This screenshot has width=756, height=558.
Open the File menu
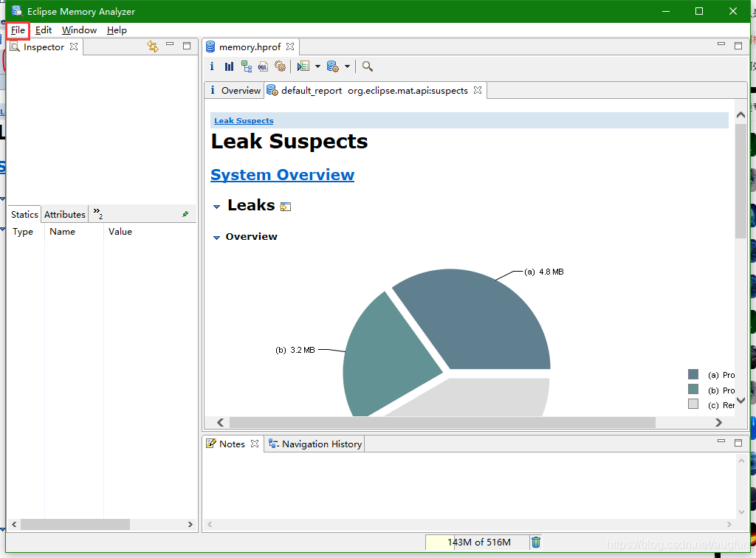tap(18, 30)
